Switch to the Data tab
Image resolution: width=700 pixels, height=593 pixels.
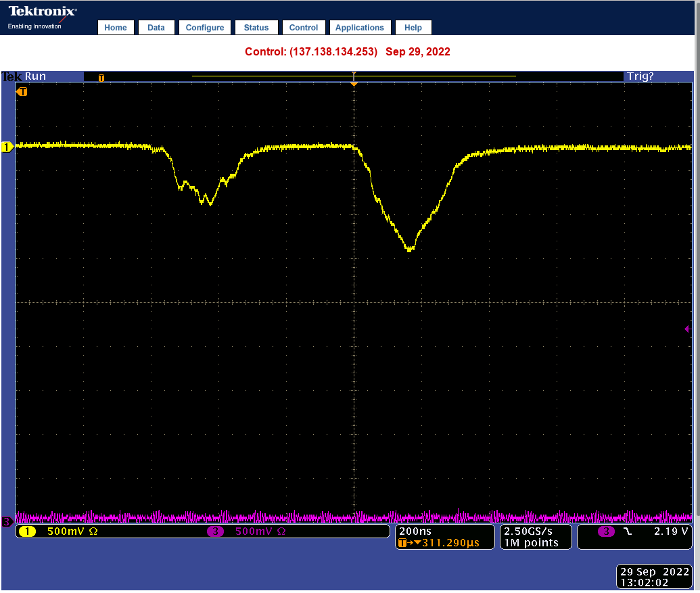[156, 28]
